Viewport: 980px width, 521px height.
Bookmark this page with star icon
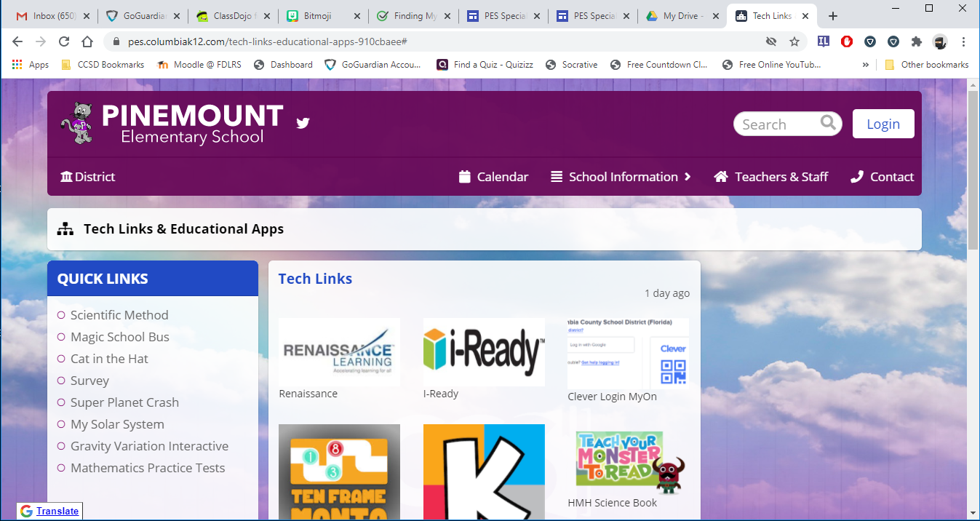794,41
